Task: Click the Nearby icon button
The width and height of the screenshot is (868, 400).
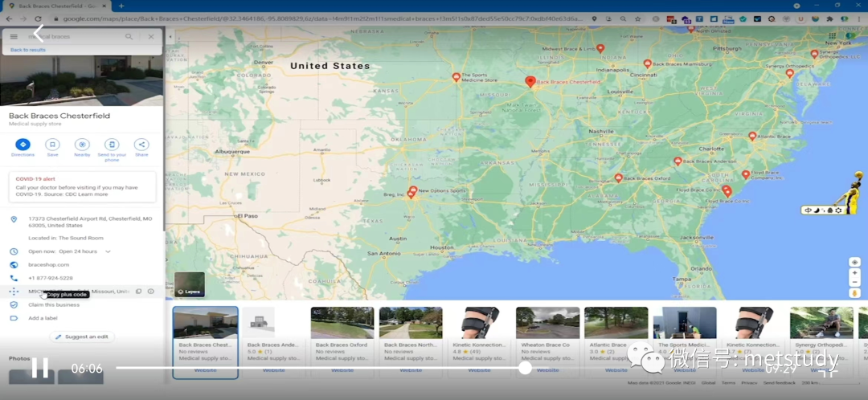Action: 82,145
